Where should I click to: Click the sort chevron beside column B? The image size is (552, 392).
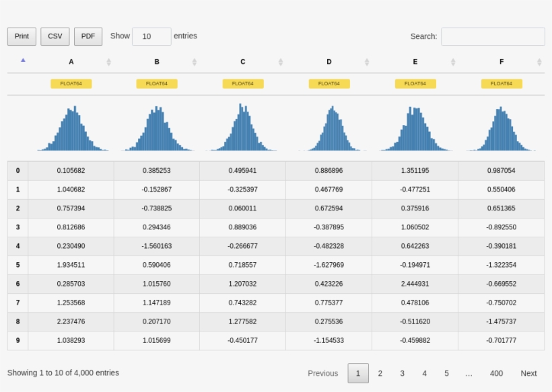coord(194,61)
